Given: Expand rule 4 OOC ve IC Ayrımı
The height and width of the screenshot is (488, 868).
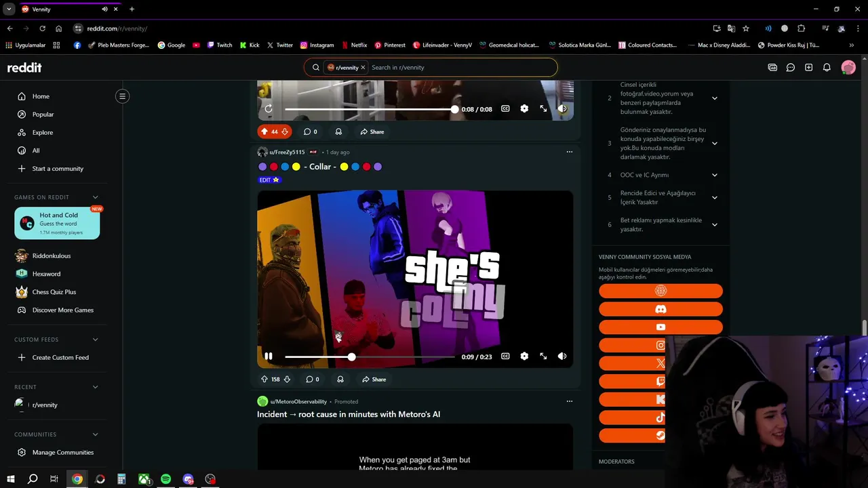Looking at the screenshot, I should click(x=715, y=175).
